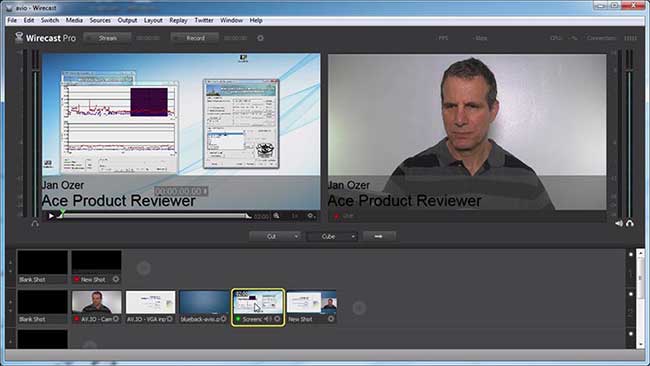
Task: Select the AV.IO VGA input shot
Action: [150, 303]
